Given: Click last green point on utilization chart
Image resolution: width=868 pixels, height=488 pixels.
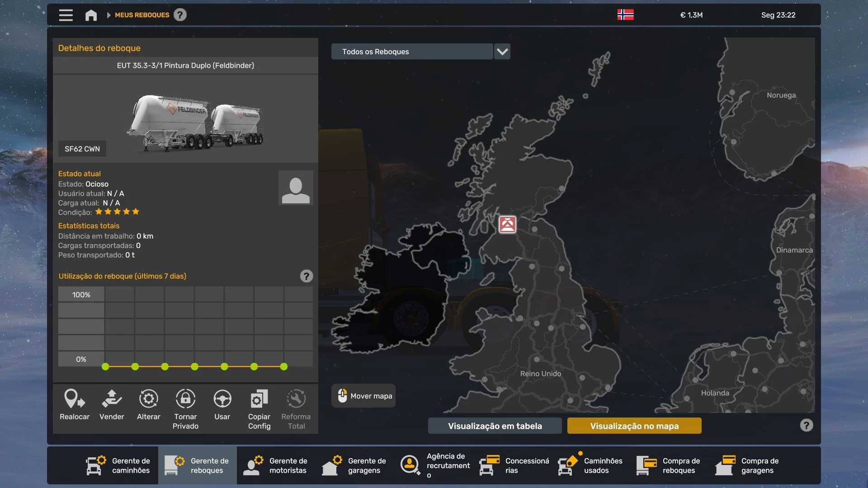Looking at the screenshot, I should coord(284,367).
